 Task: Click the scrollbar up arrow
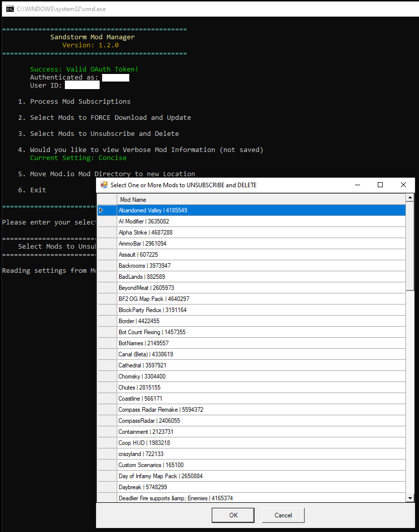click(x=410, y=197)
